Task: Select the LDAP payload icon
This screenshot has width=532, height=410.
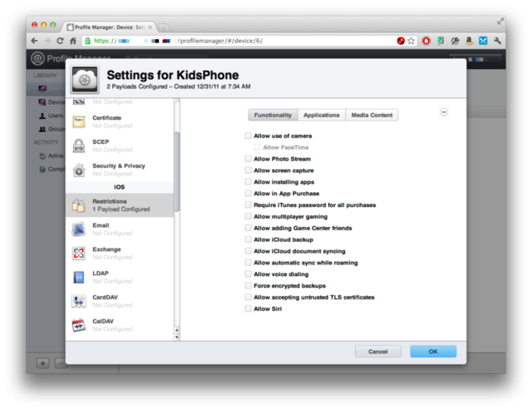Action: (79, 277)
